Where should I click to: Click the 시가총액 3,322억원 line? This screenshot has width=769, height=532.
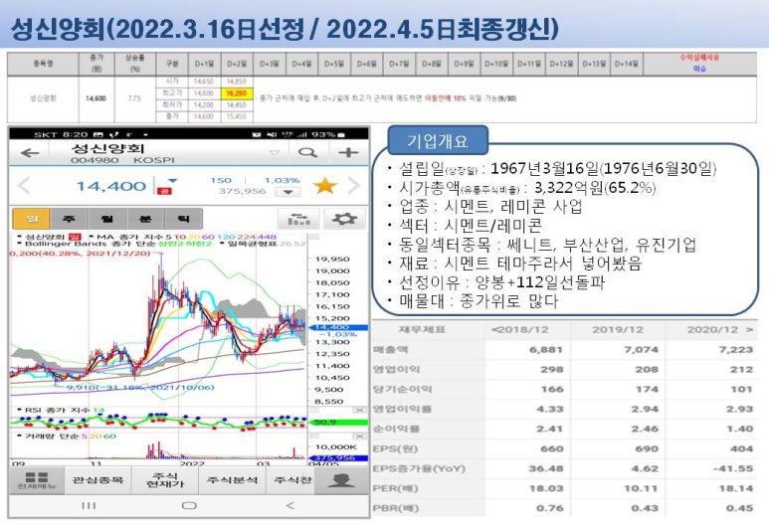(527, 188)
